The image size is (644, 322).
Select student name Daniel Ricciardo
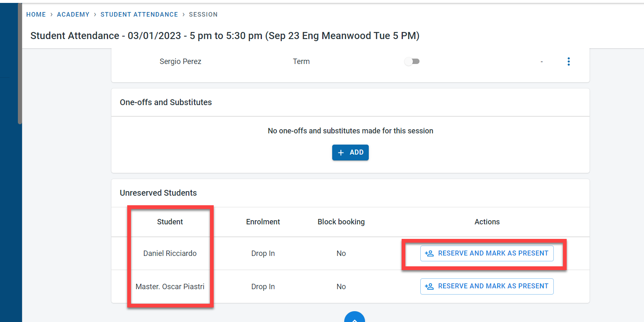[170, 253]
